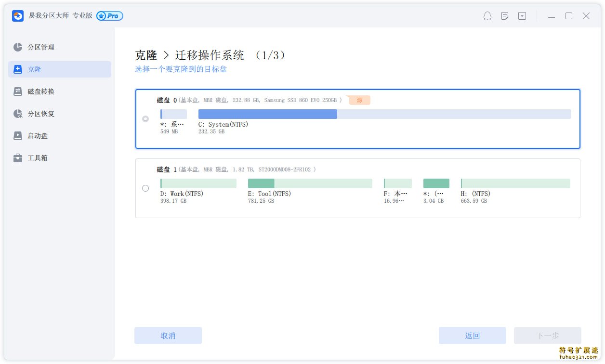Click the 'H: (NTFS)' label
The image size is (605, 364).
[476, 194]
